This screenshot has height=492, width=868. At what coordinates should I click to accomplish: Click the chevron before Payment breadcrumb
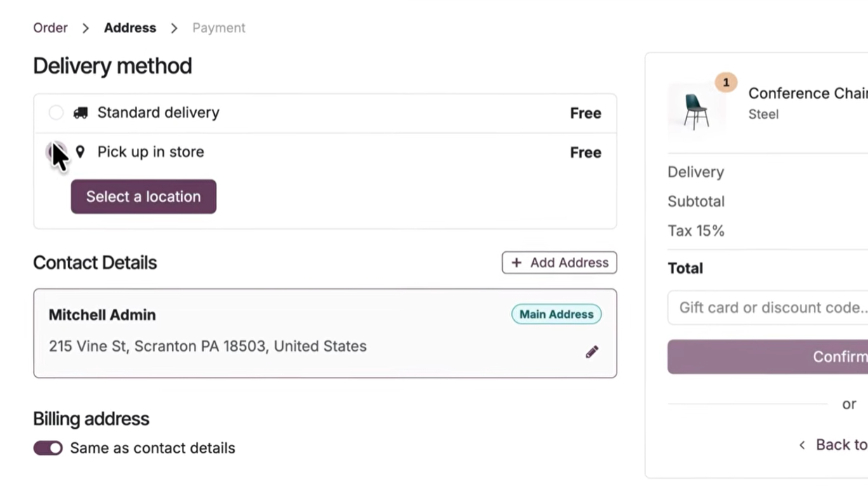click(x=174, y=28)
